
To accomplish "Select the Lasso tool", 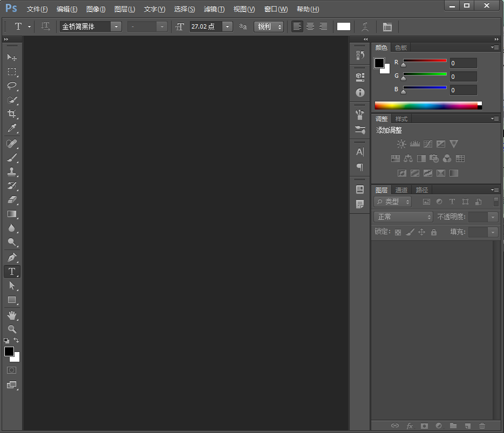I will click(11, 86).
